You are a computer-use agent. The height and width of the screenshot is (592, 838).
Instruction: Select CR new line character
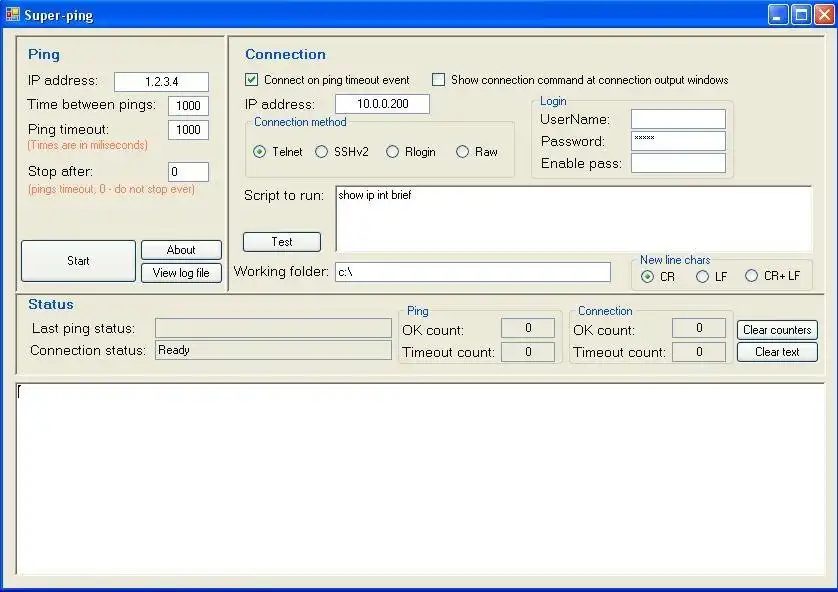[647, 276]
